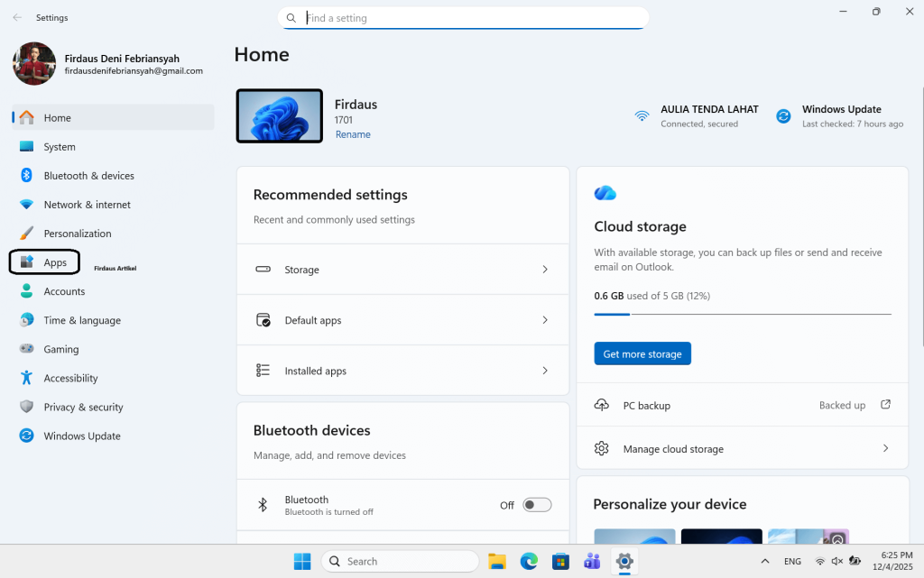924x578 pixels.
Task: Expand the Default apps row chevron
Action: [545, 319]
